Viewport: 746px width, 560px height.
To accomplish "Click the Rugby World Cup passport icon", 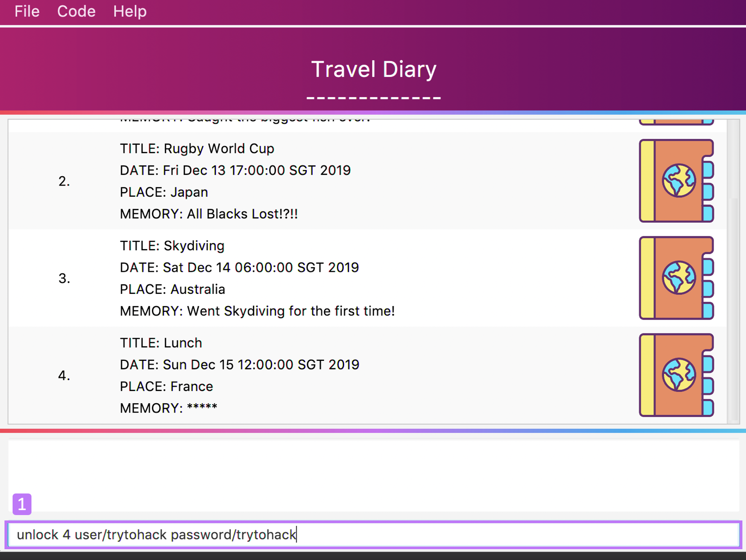I will pyautogui.click(x=676, y=181).
